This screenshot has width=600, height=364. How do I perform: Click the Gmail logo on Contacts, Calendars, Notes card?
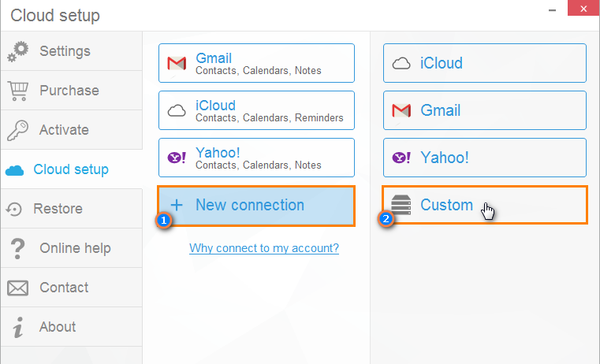[177, 64]
